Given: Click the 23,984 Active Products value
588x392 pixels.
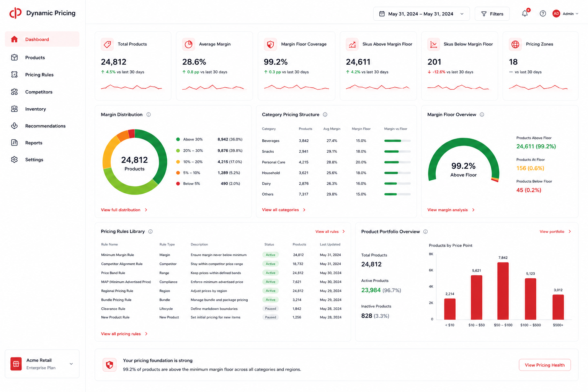Looking at the screenshot, I should pyautogui.click(x=371, y=290).
